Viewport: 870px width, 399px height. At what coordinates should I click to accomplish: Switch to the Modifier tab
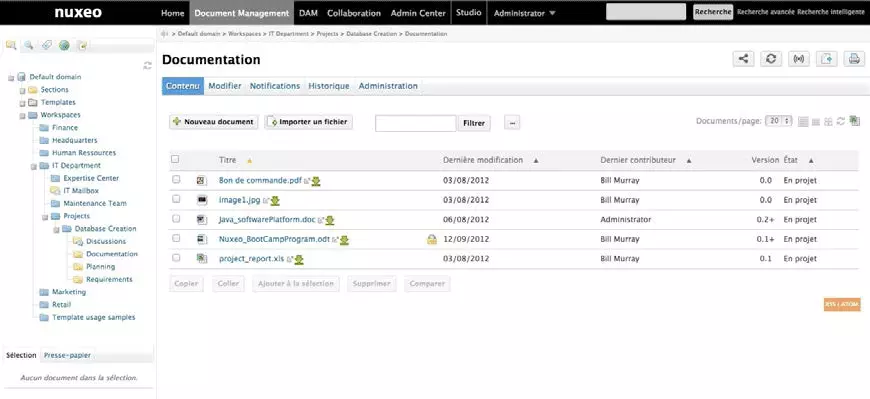click(x=225, y=86)
